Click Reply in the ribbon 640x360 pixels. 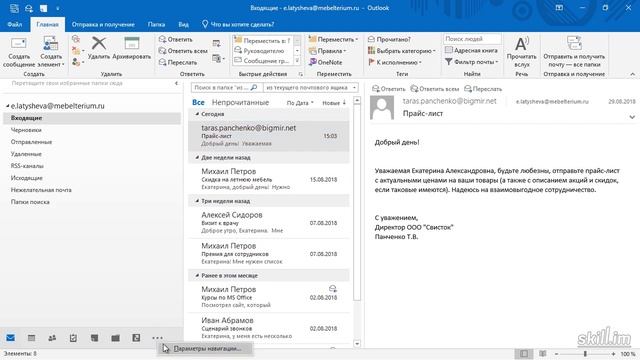[176, 40]
